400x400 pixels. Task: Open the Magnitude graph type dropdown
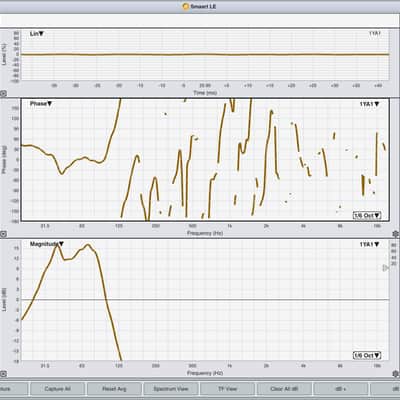click(x=47, y=244)
